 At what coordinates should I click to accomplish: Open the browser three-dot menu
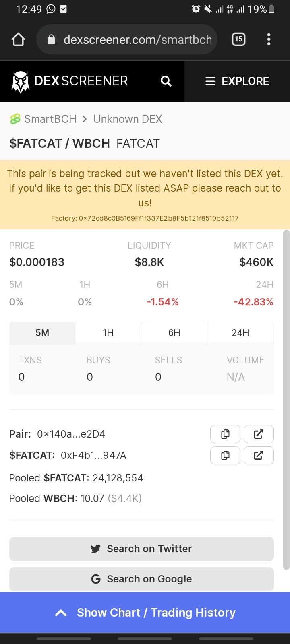point(269,39)
